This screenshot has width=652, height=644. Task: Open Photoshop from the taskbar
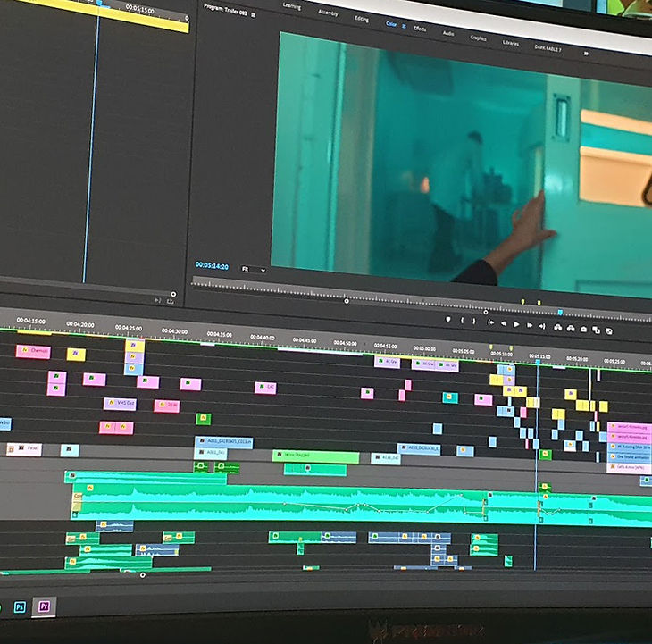tap(20, 607)
